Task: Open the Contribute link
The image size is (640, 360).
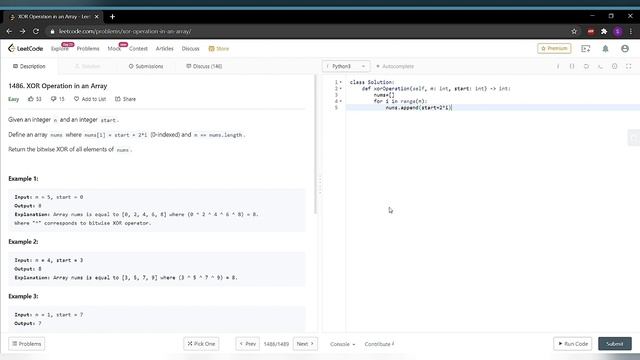Action: 379,344
